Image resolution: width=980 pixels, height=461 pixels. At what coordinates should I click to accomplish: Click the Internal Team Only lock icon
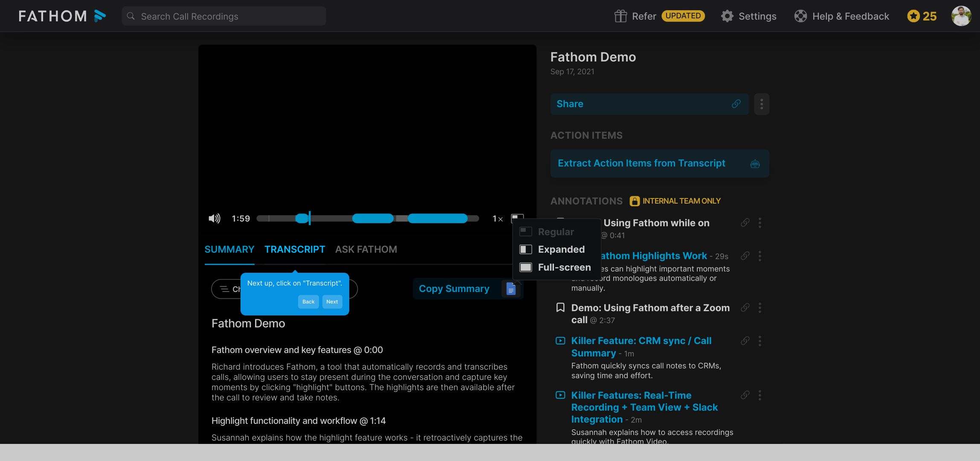click(635, 201)
